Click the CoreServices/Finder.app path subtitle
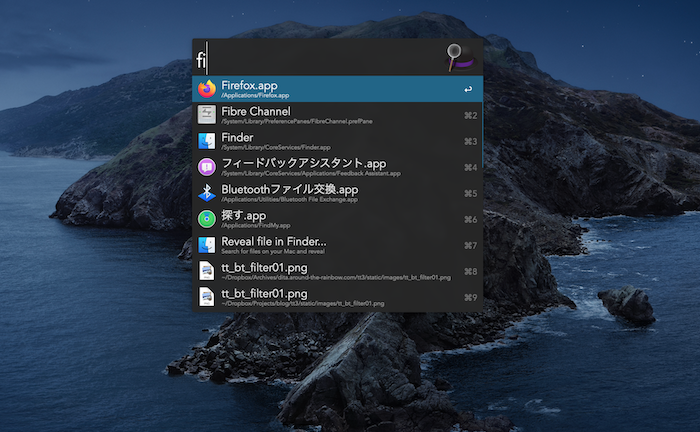700x432 pixels. point(276,147)
